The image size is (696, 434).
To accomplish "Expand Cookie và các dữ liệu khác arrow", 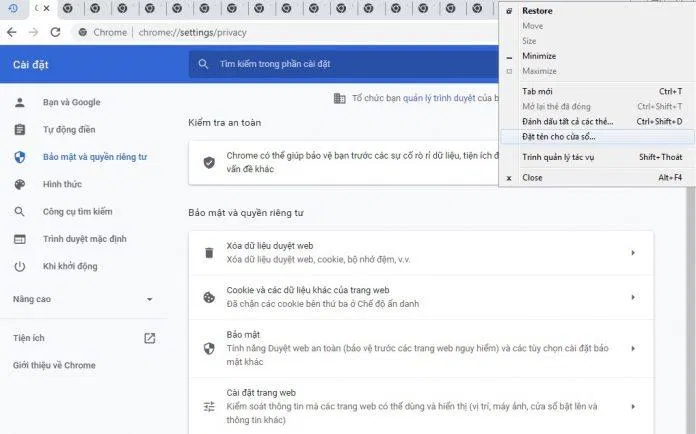I will (x=632, y=297).
